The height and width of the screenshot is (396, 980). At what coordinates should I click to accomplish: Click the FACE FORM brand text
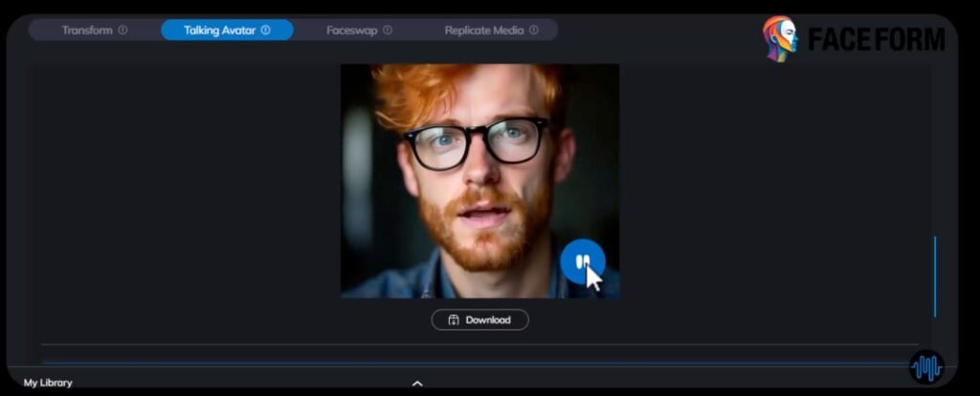pos(876,39)
